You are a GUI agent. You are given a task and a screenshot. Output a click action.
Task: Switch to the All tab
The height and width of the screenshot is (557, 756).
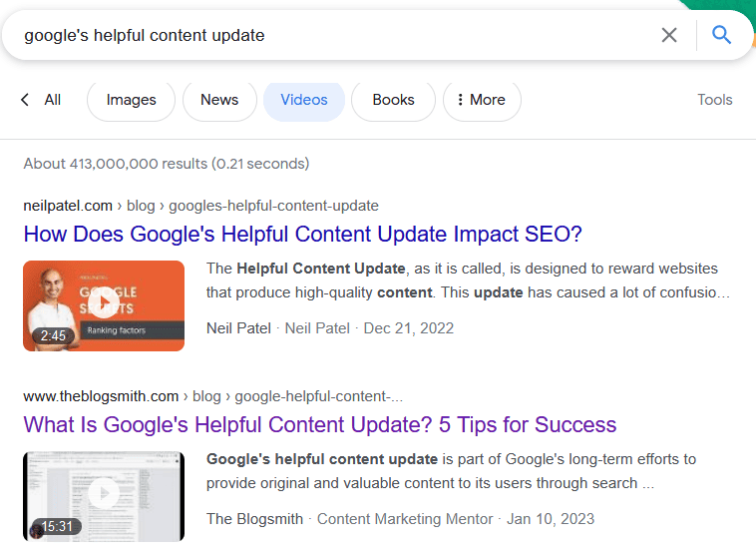pos(53,100)
